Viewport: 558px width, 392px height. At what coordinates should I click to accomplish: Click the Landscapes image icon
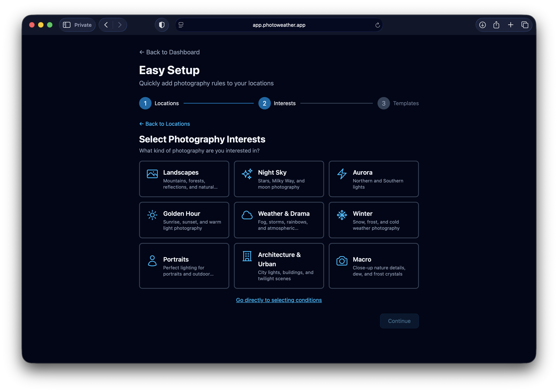click(152, 173)
